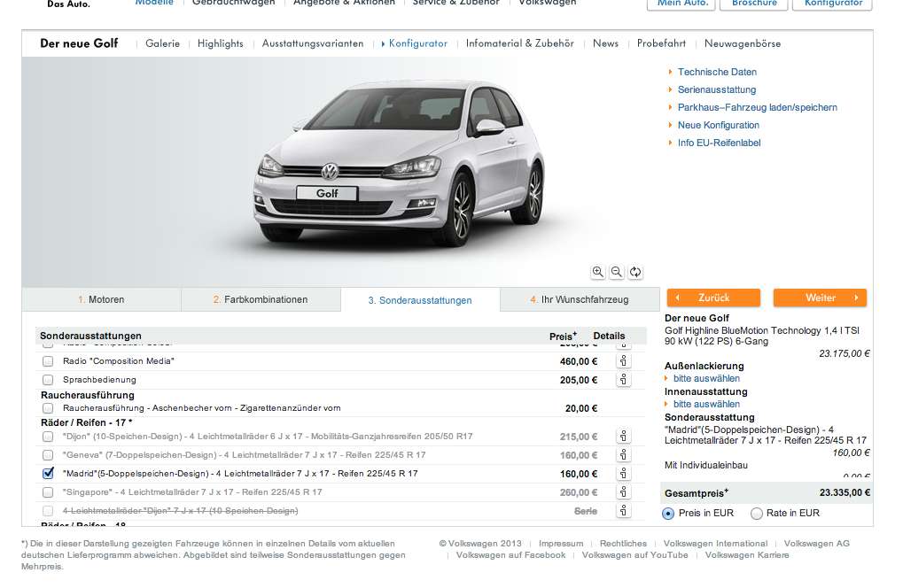Screen dimensions: 903x588
Task: Open the Highlights menu item
Action: tap(220, 43)
